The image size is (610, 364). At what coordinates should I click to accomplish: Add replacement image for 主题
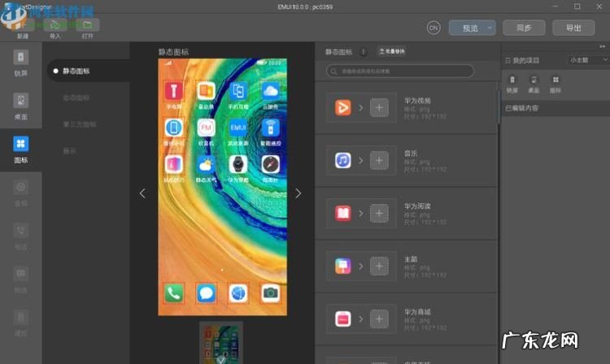(x=379, y=266)
